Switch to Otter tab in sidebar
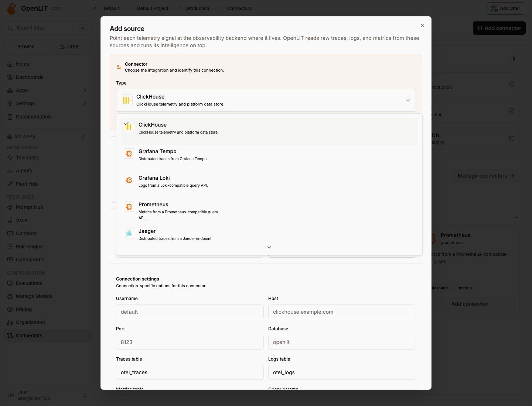This screenshot has width=532, height=406. (x=69, y=47)
